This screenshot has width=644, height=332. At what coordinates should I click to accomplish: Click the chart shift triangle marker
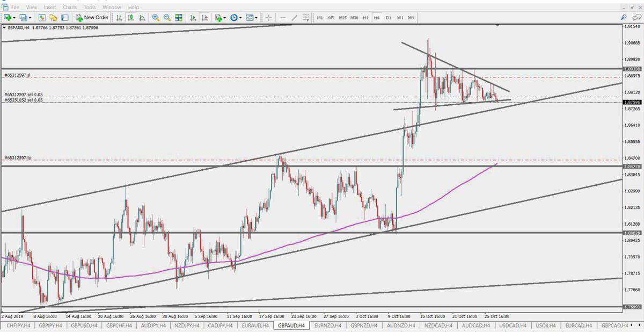pos(498,25)
